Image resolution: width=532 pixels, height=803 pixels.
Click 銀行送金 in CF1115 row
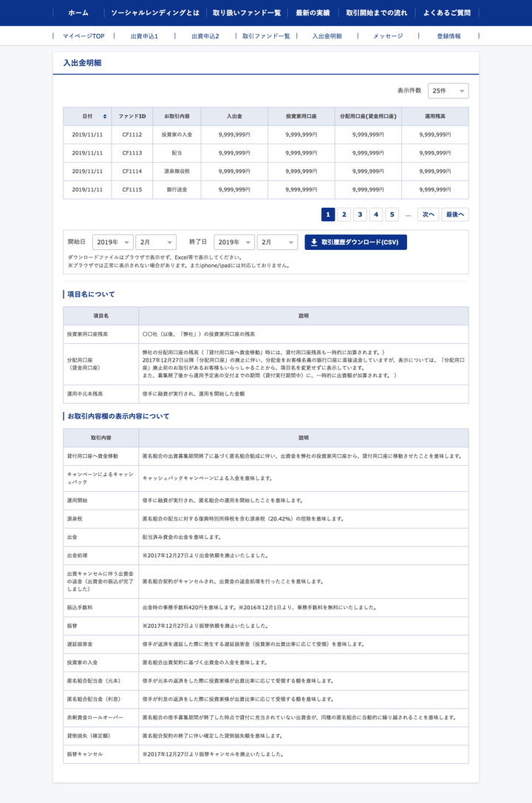[x=177, y=190]
